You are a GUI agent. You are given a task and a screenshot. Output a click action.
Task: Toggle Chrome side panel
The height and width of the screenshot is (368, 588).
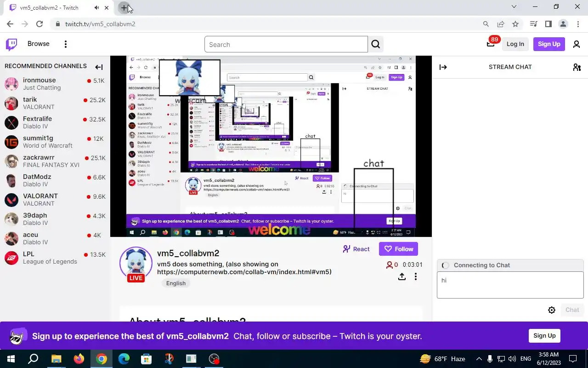tap(548, 24)
